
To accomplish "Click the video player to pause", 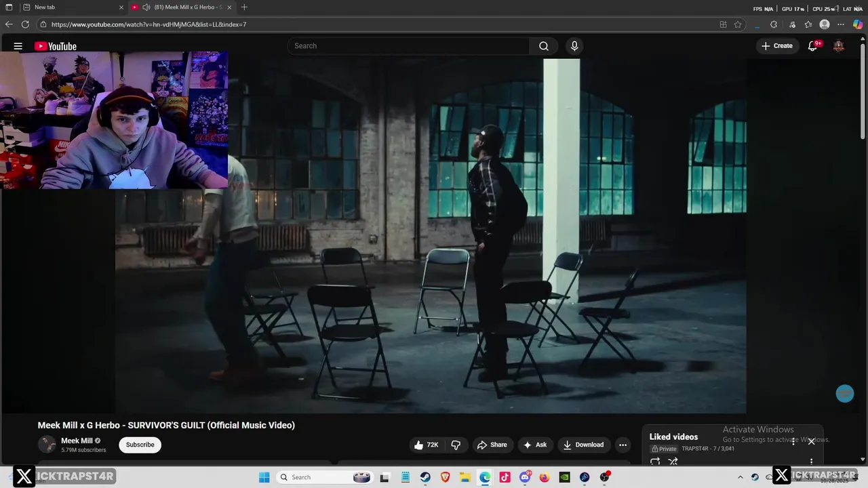I will click(x=431, y=236).
